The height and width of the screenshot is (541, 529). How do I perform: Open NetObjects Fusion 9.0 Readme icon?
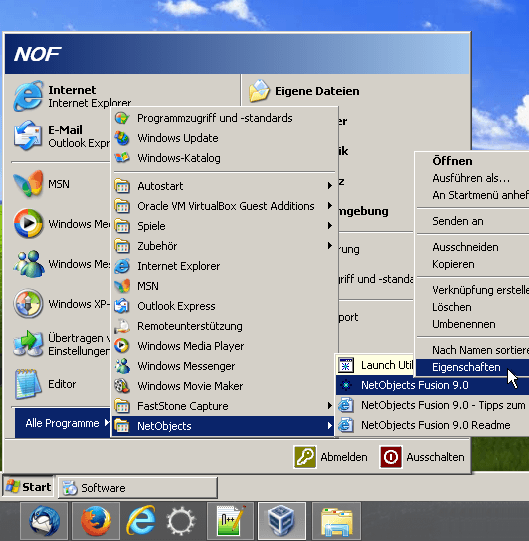(x=346, y=425)
